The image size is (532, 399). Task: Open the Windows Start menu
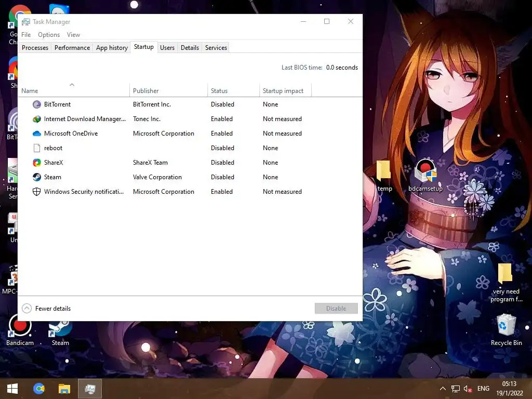click(12, 389)
